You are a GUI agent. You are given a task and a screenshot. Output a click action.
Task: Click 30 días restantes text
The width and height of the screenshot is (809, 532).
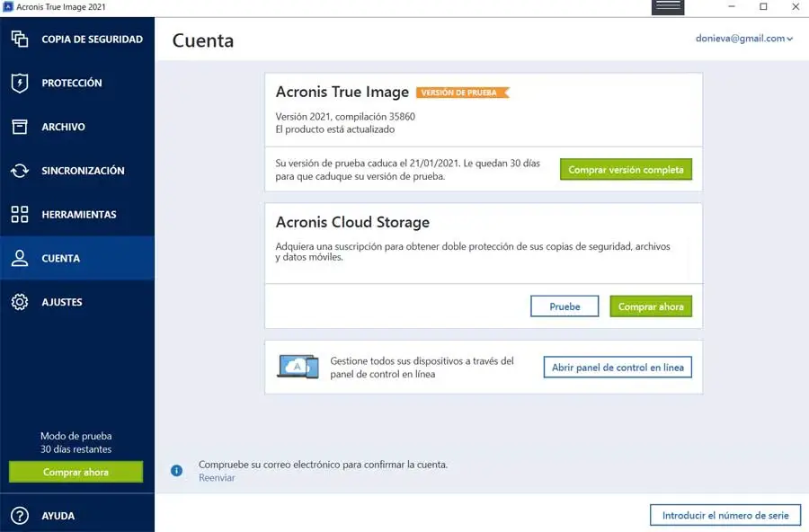tap(76, 449)
